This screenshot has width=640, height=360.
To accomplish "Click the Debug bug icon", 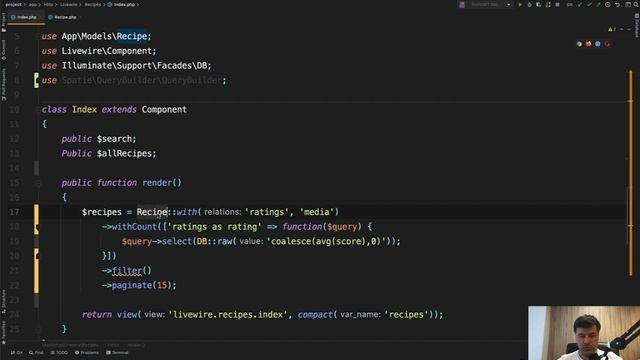I will 529,5.
